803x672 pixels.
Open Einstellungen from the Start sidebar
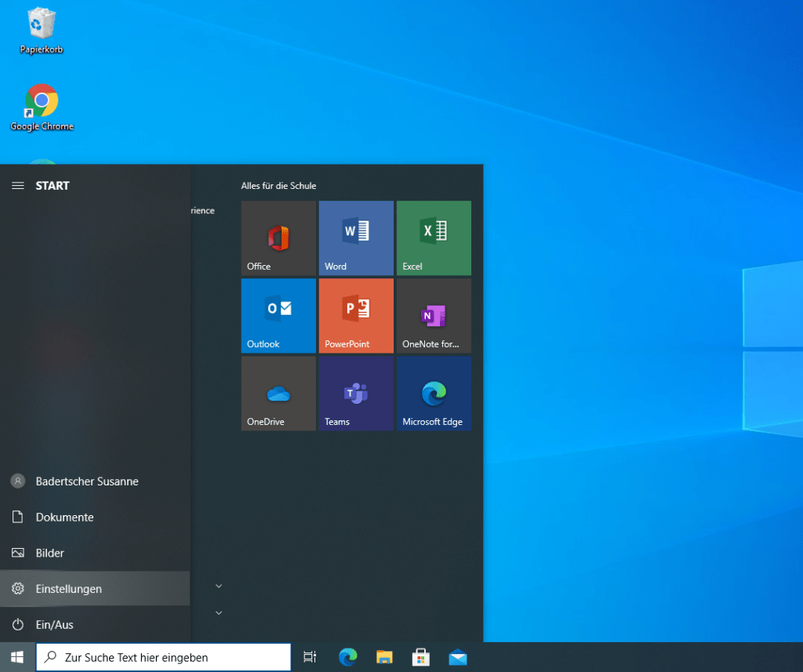[69, 589]
